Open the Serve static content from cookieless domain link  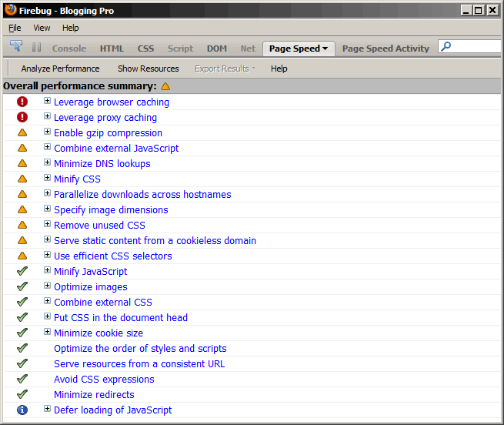155,241
